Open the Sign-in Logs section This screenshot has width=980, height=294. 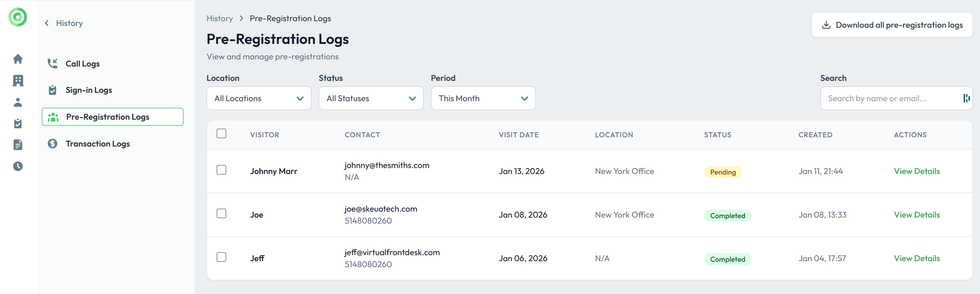(89, 90)
